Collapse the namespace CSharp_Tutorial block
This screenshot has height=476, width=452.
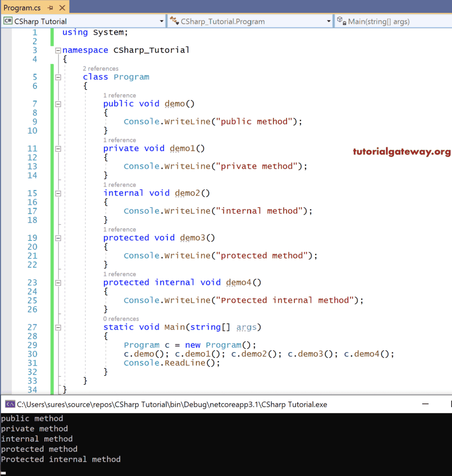(x=58, y=50)
